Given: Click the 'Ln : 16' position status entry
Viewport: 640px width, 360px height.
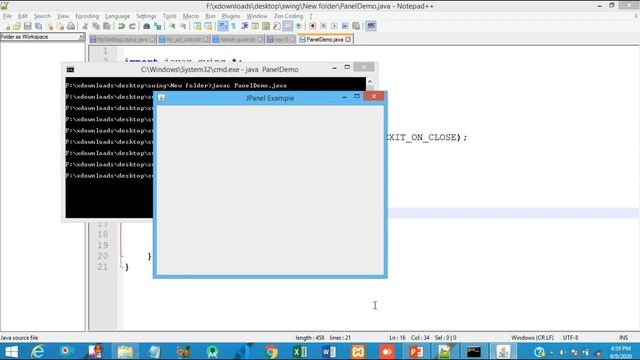Looking at the screenshot, I should click(397, 338).
